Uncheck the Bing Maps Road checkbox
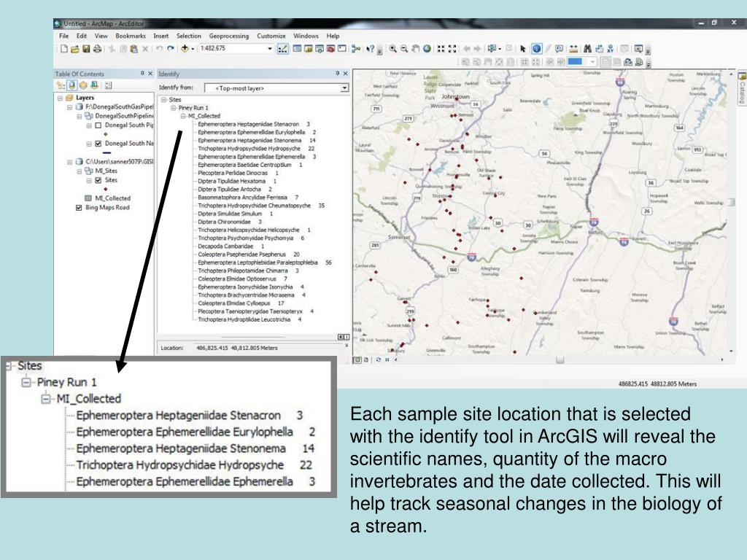747x560 pixels. pos(79,208)
